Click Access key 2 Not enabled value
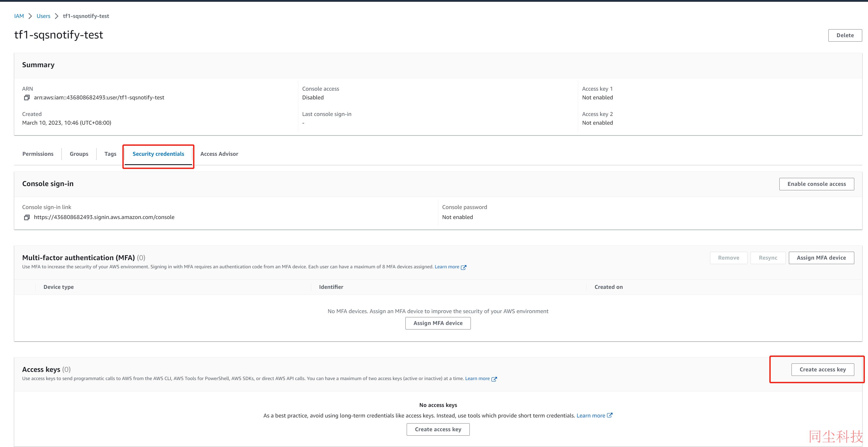 click(x=597, y=123)
